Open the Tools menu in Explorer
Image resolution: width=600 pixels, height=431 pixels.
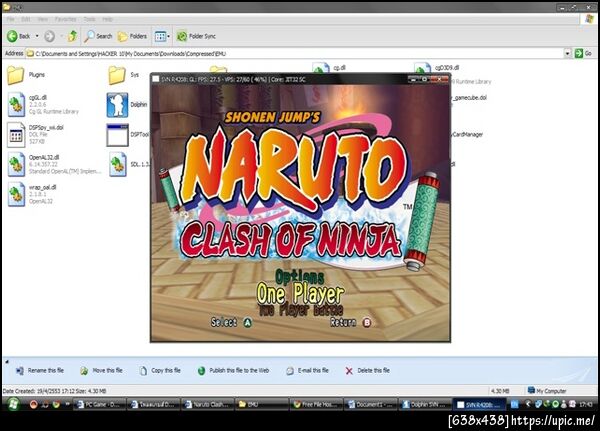click(89, 19)
